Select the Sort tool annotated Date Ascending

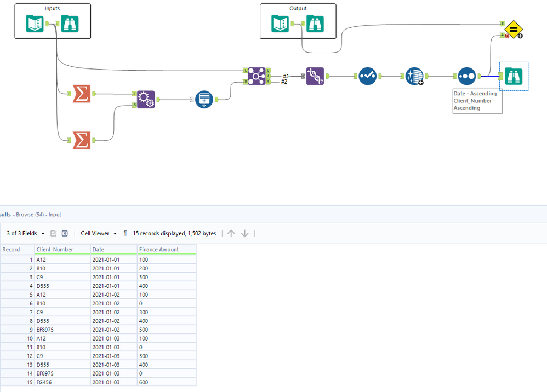(x=466, y=76)
